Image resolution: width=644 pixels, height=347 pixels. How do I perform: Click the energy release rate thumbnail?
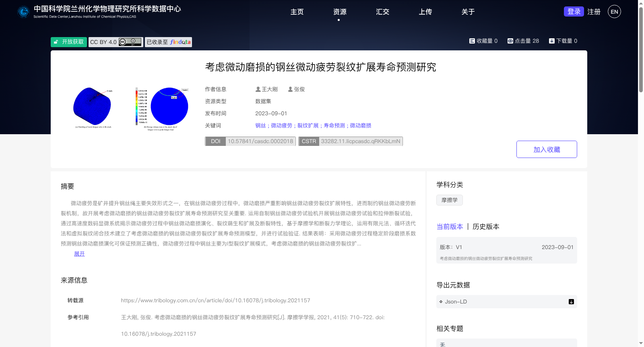(161, 108)
